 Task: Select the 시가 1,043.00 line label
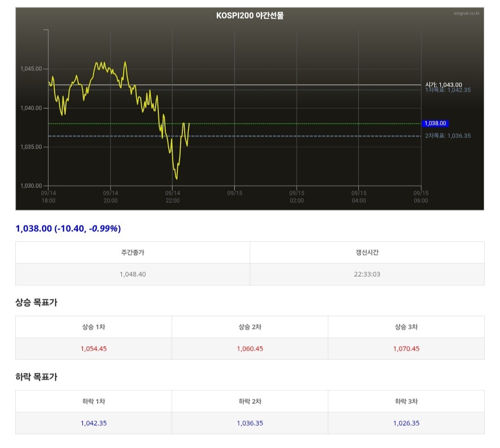(444, 85)
